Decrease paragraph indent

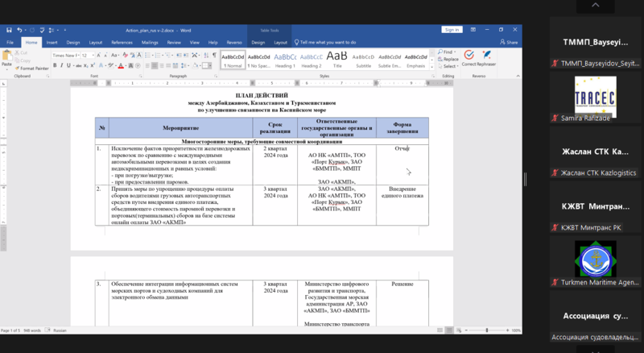click(x=179, y=55)
